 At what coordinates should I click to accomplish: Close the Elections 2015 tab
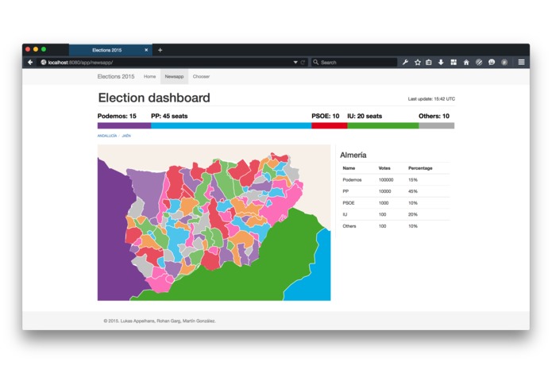coord(146,50)
